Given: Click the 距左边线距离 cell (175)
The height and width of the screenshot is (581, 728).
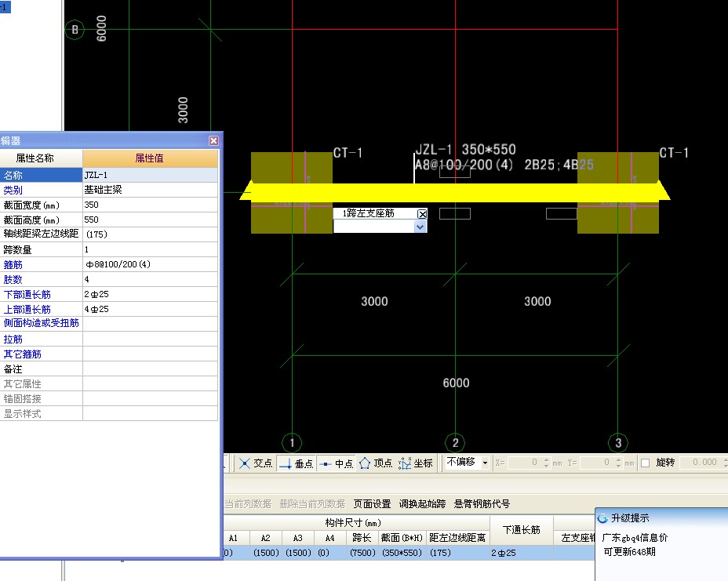Looking at the screenshot, I should click(457, 553).
